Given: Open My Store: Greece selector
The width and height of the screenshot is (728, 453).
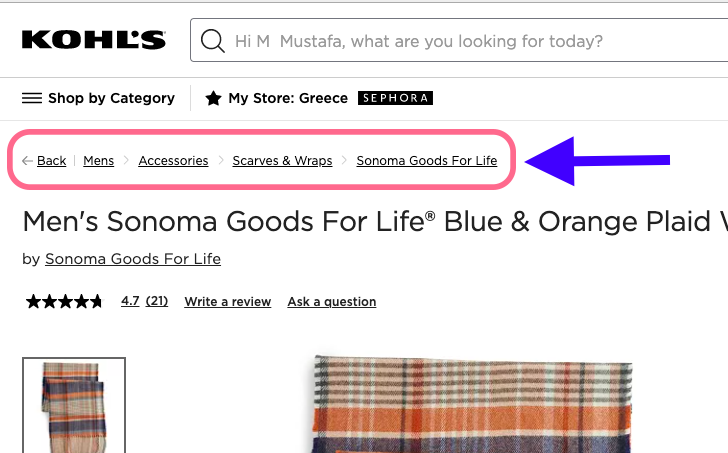Looking at the screenshot, I should coord(288,98).
